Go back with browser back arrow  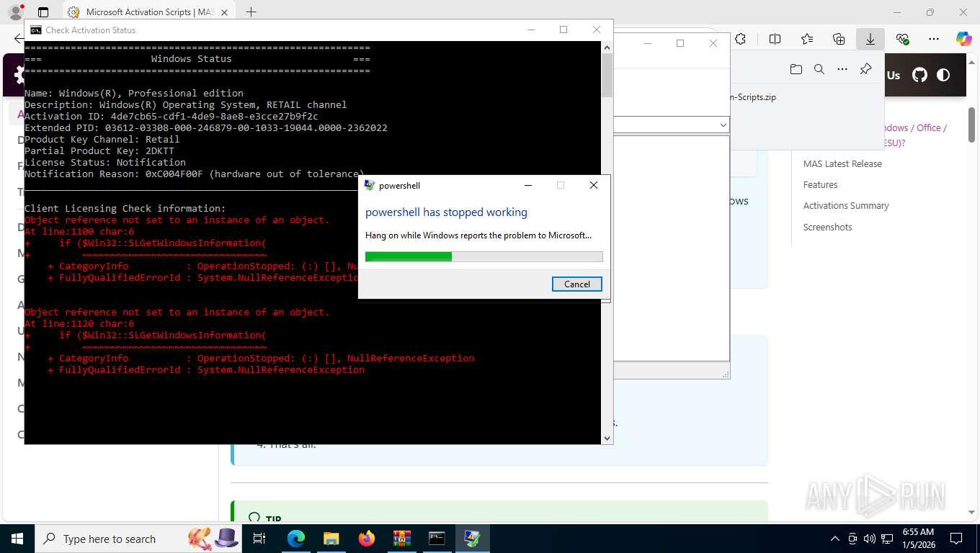click(x=18, y=39)
